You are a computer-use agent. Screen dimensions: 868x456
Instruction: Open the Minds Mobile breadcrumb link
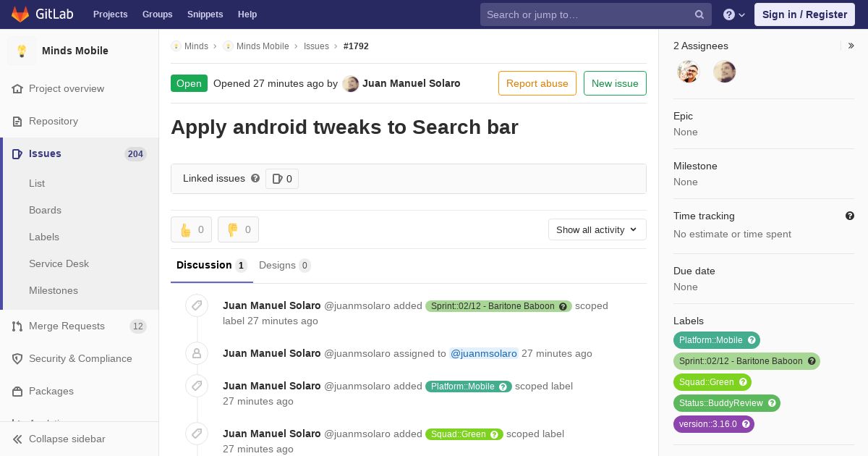click(x=263, y=46)
